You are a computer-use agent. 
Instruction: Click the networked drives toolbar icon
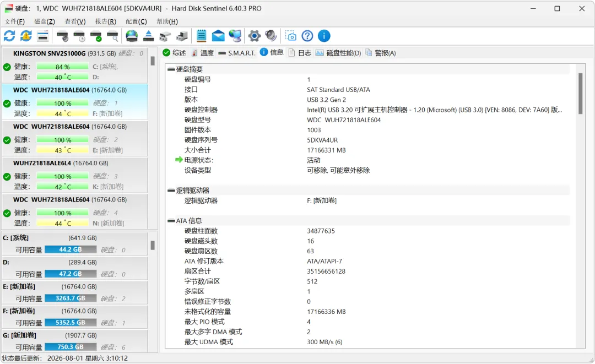pyautogui.click(x=182, y=36)
